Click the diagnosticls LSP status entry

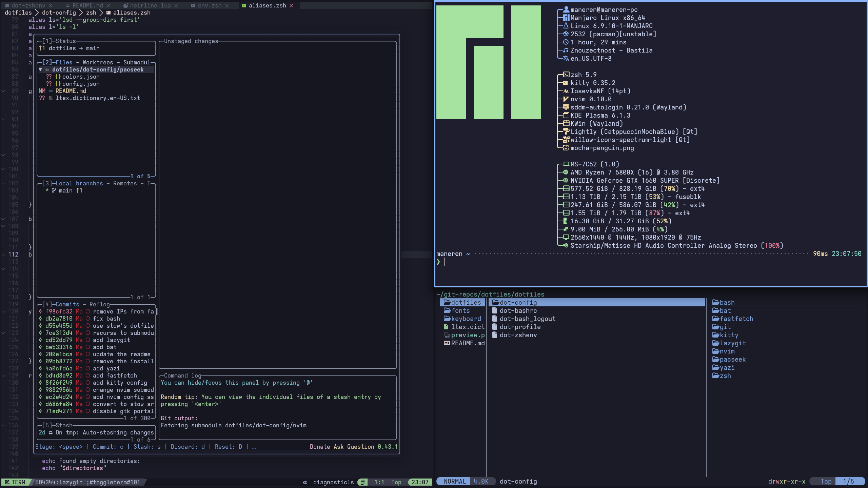(333, 482)
